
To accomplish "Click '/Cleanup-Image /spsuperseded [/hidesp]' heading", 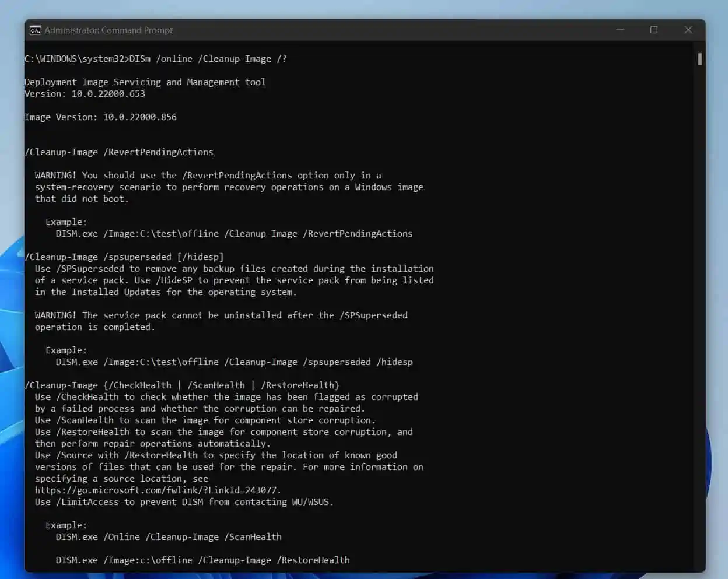I will (x=124, y=257).
